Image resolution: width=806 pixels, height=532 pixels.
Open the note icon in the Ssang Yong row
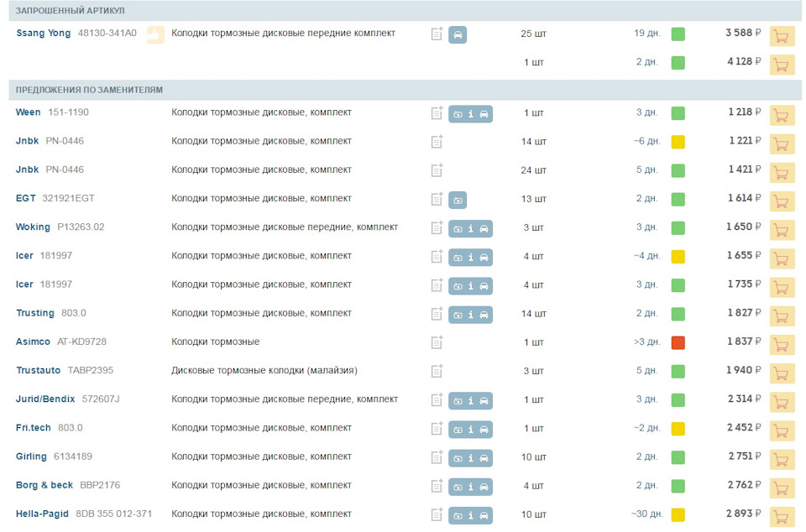coord(437,34)
